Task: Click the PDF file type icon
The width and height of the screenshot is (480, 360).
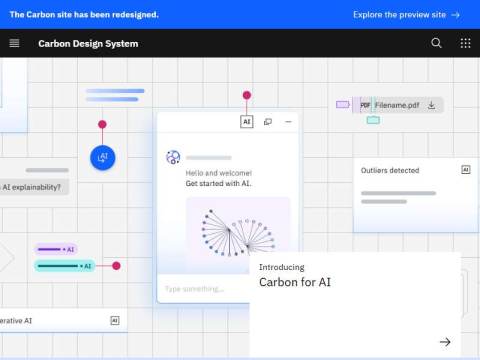Action: click(x=365, y=105)
